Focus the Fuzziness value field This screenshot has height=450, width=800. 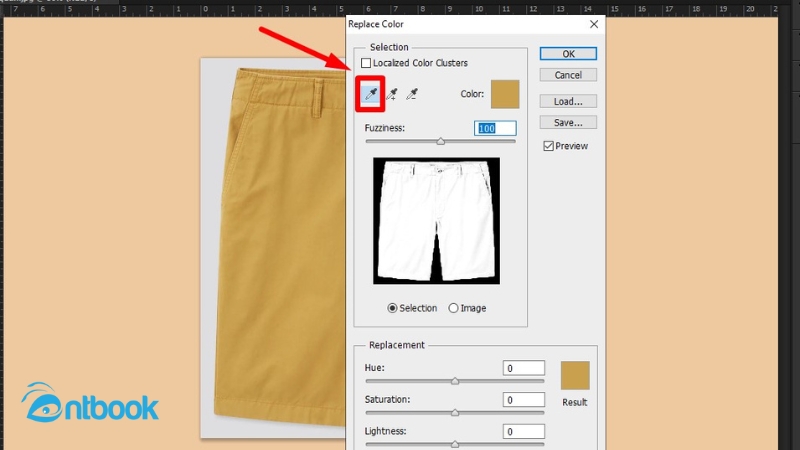495,128
